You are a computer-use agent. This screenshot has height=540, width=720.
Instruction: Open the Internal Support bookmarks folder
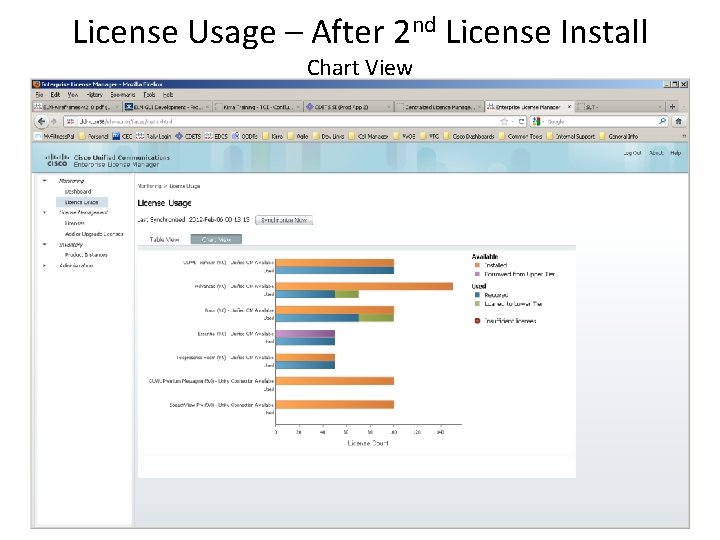(x=570, y=136)
